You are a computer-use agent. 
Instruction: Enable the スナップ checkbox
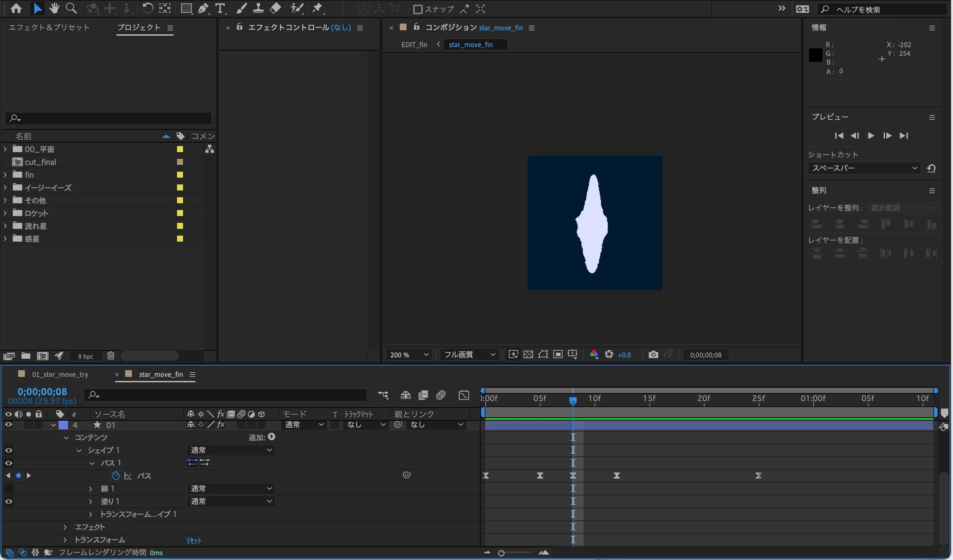(418, 9)
